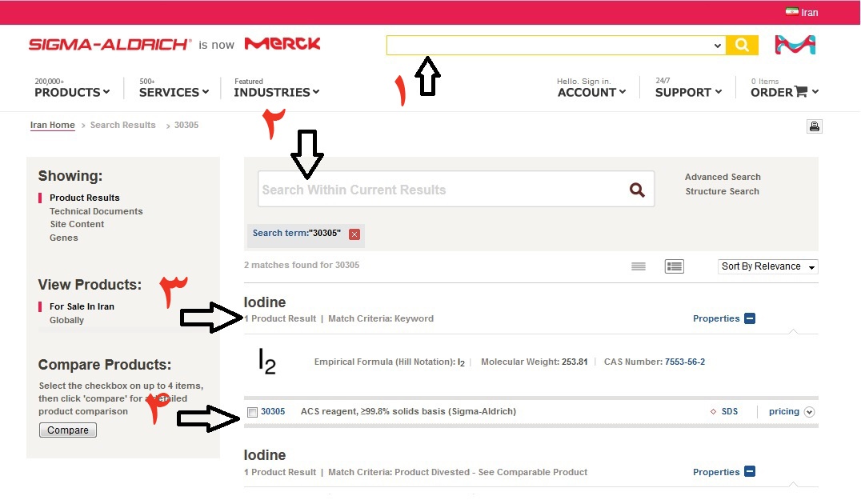Viewport: 861px width, 504px height.
Task: Check the compare box for product 30305
Action: [253, 412]
